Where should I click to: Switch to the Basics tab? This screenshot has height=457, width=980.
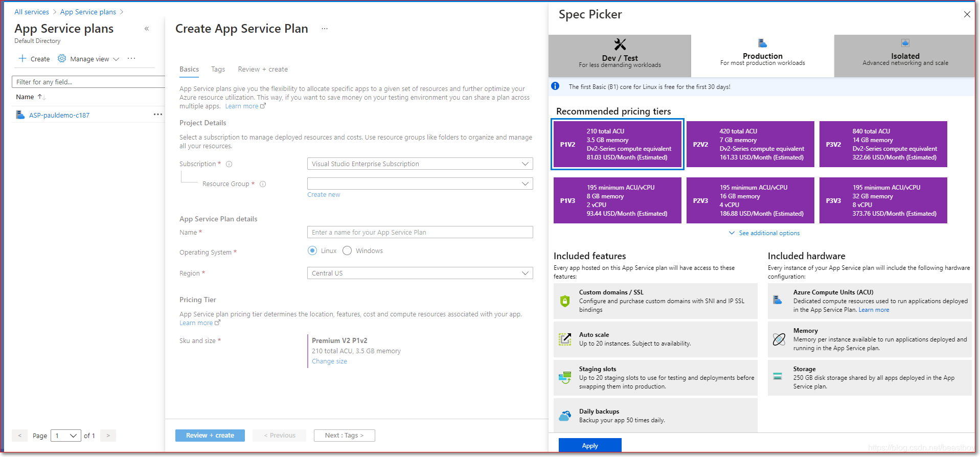pos(189,69)
